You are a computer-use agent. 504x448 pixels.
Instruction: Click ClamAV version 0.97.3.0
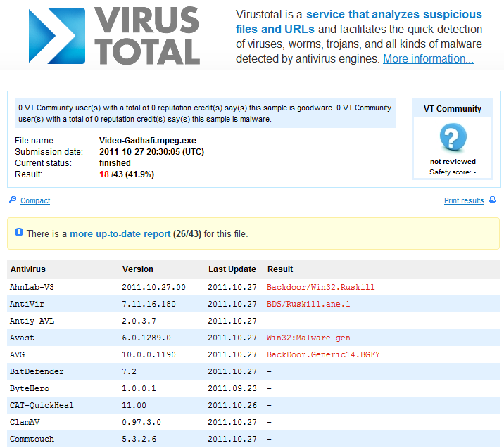pyautogui.click(x=141, y=422)
